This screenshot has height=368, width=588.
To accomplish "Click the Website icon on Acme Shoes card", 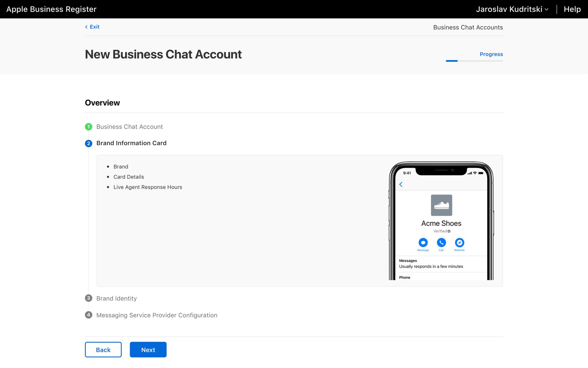I will [459, 243].
